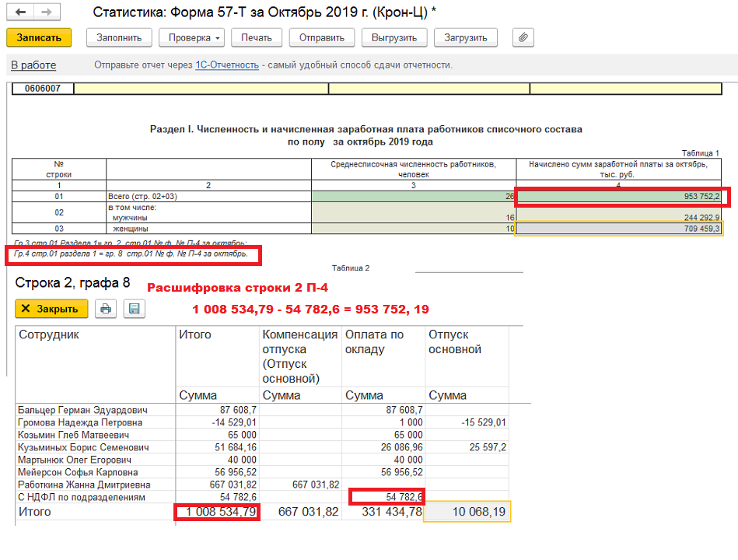Click the В работе status link
The height and width of the screenshot is (560, 738).
(x=33, y=65)
